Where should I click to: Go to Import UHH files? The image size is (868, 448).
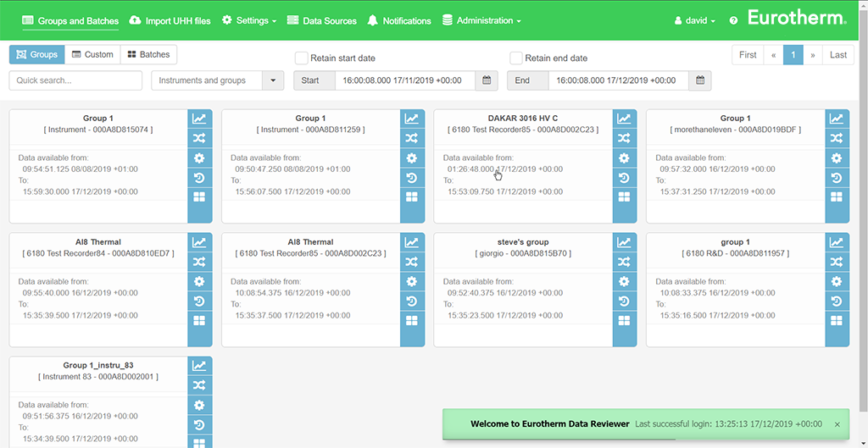(x=170, y=20)
